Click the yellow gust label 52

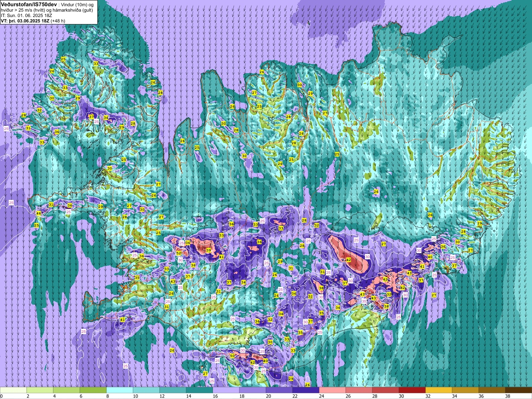click(179, 253)
